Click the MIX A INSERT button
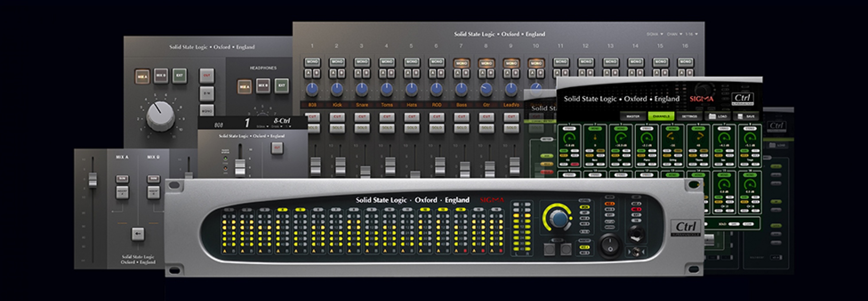Screen dimensions: 868x301 pyautogui.click(x=122, y=193)
